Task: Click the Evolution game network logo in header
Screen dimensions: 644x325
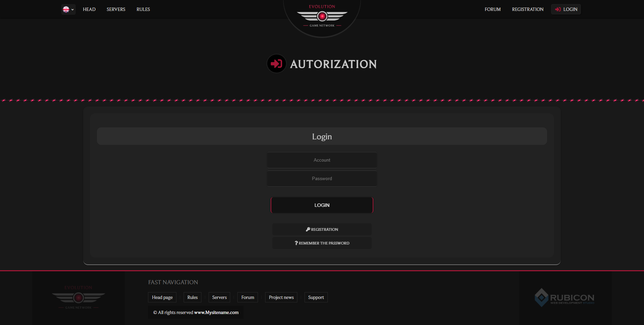Action: 322,15
